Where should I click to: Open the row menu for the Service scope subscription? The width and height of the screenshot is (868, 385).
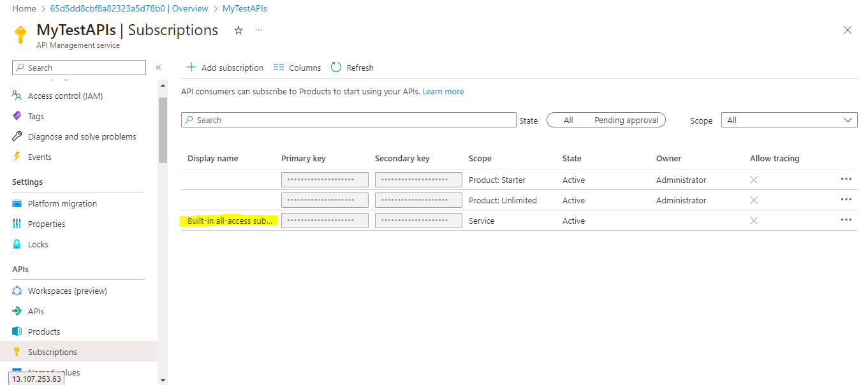846,220
